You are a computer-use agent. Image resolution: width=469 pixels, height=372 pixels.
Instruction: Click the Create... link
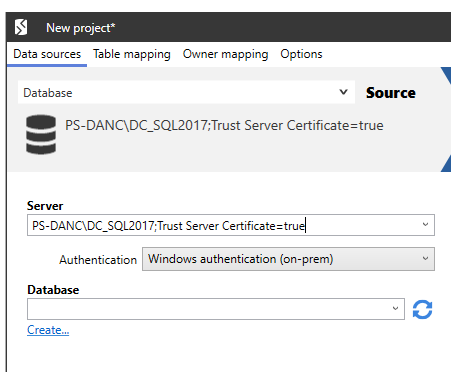[48, 330]
